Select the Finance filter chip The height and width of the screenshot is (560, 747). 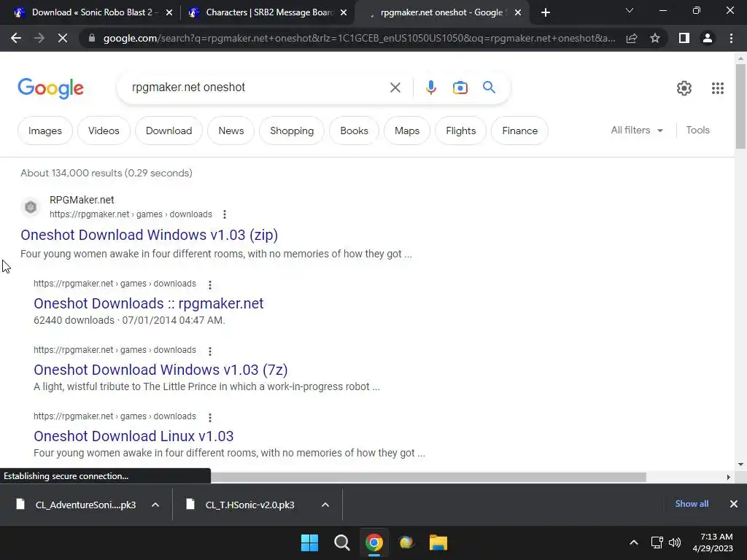pos(519,131)
